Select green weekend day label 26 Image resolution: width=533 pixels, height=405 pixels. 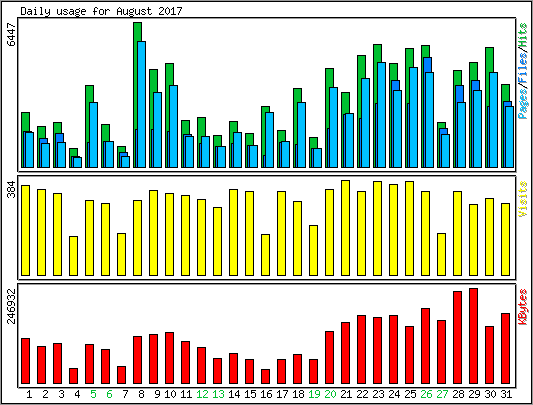pyautogui.click(x=426, y=394)
